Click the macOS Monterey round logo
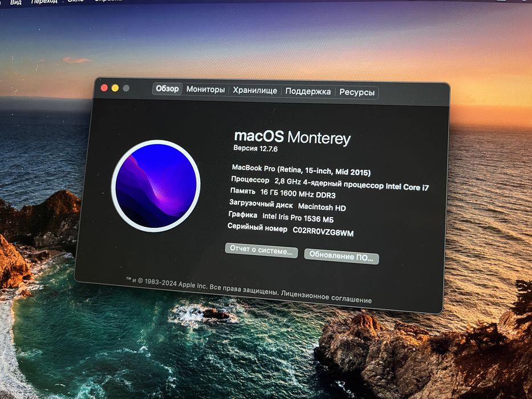The image size is (532, 399). (156, 186)
